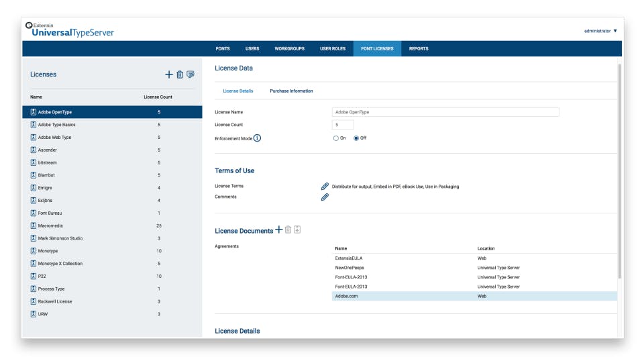Image resolution: width=644 pixels, height=357 pixels.
Task: Click the Process Type license icon
Action: point(34,289)
